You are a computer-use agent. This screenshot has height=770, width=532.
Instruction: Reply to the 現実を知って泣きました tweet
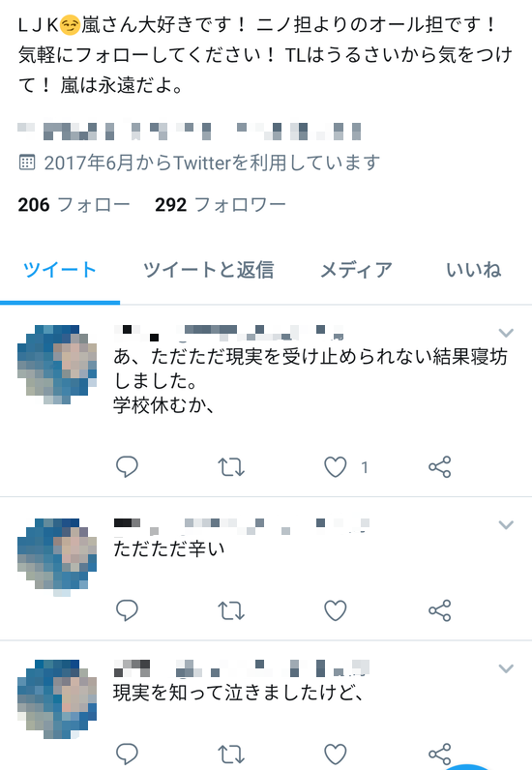point(127,754)
